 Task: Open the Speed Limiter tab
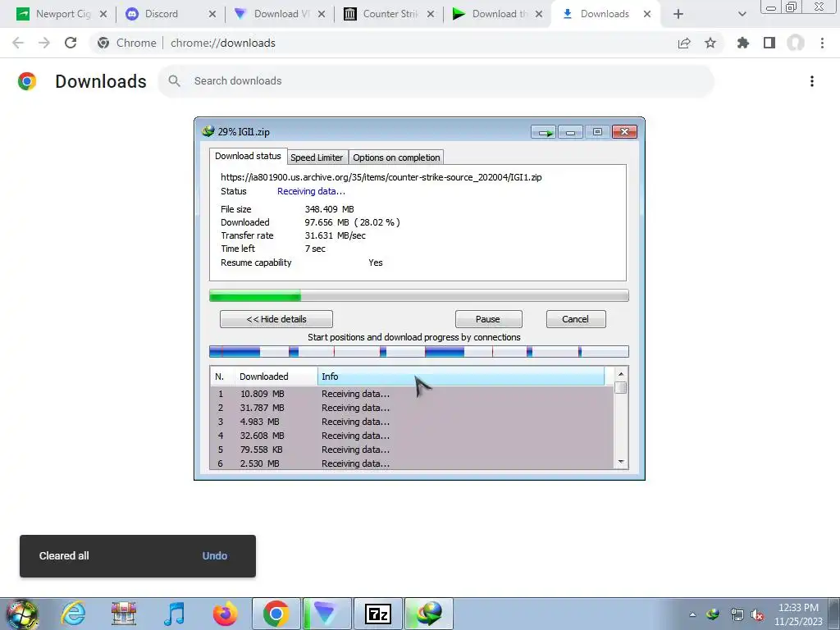[317, 157]
